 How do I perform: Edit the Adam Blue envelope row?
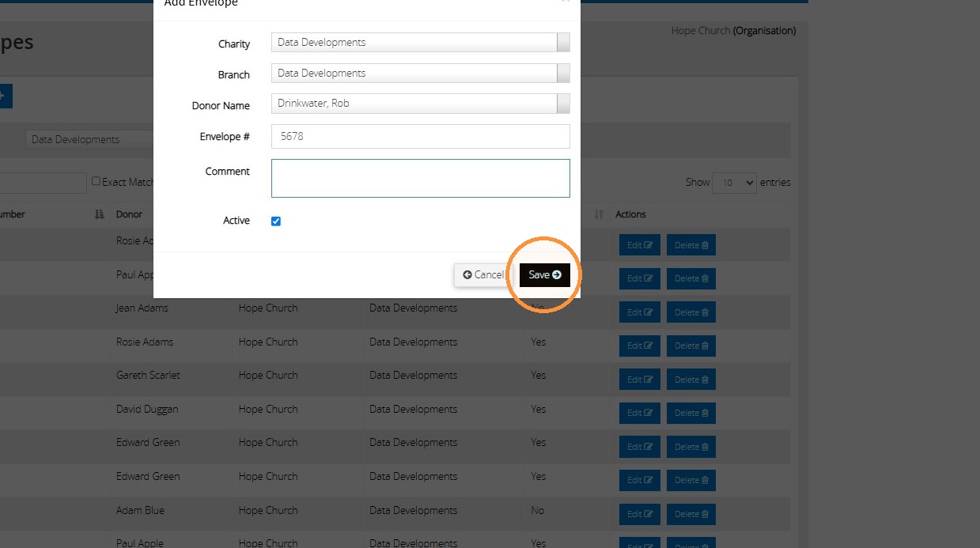(x=639, y=514)
